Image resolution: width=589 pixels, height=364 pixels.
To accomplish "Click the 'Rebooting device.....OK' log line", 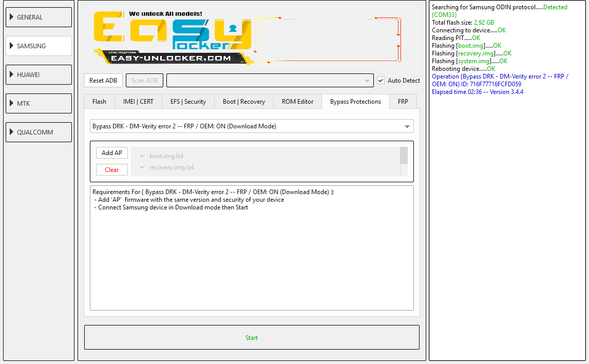I will point(464,69).
